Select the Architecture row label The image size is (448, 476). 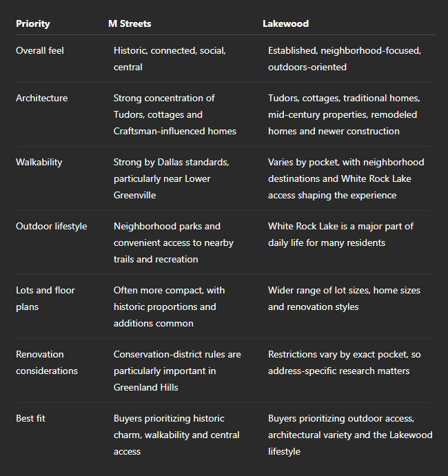pos(41,98)
